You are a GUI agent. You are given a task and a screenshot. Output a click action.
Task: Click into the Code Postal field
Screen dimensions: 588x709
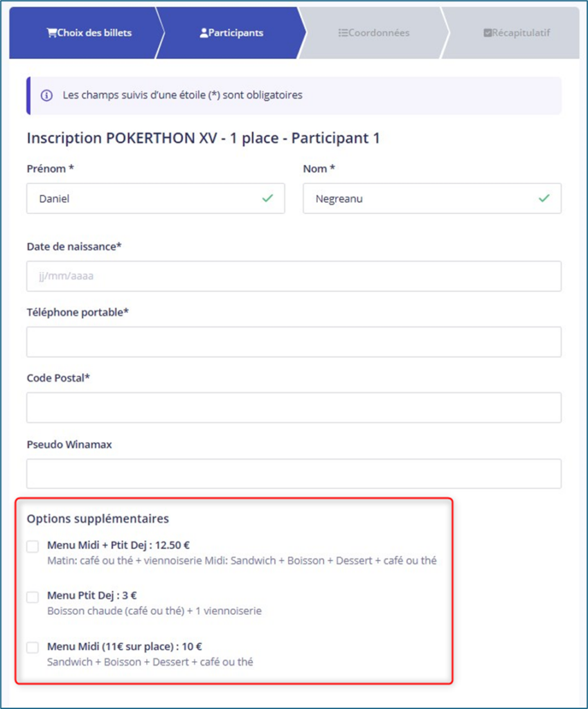click(294, 408)
